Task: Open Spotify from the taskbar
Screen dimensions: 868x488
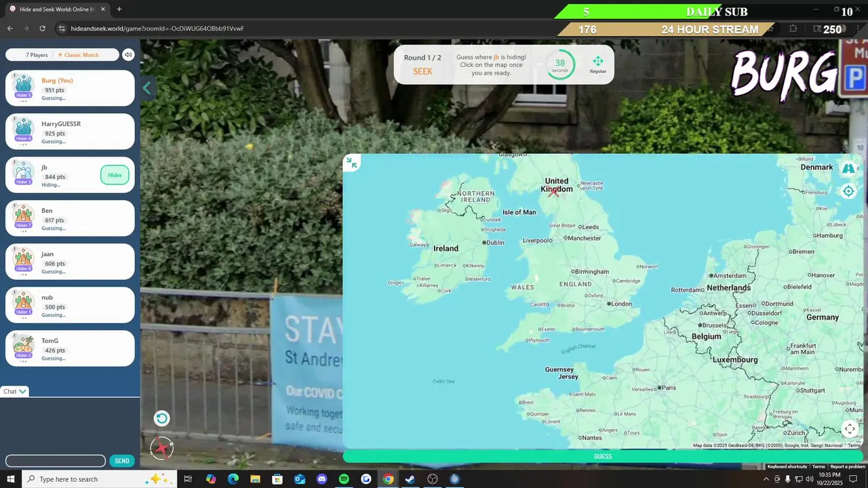Action: click(x=344, y=479)
